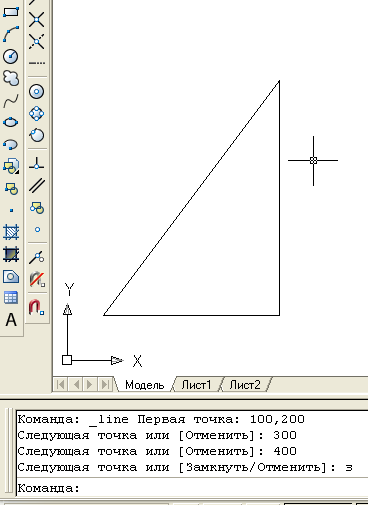Select the Ellipse draw tool
The image size is (368, 505).
pyautogui.click(x=11, y=122)
